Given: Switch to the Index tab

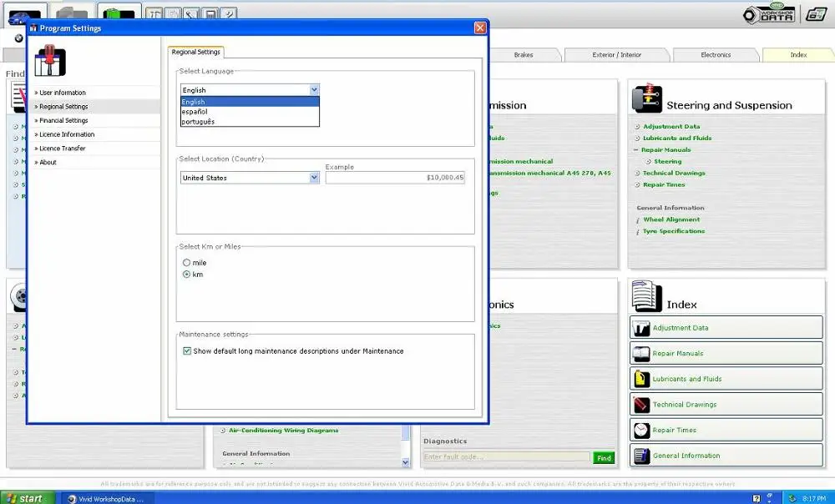Looking at the screenshot, I should pos(797,55).
